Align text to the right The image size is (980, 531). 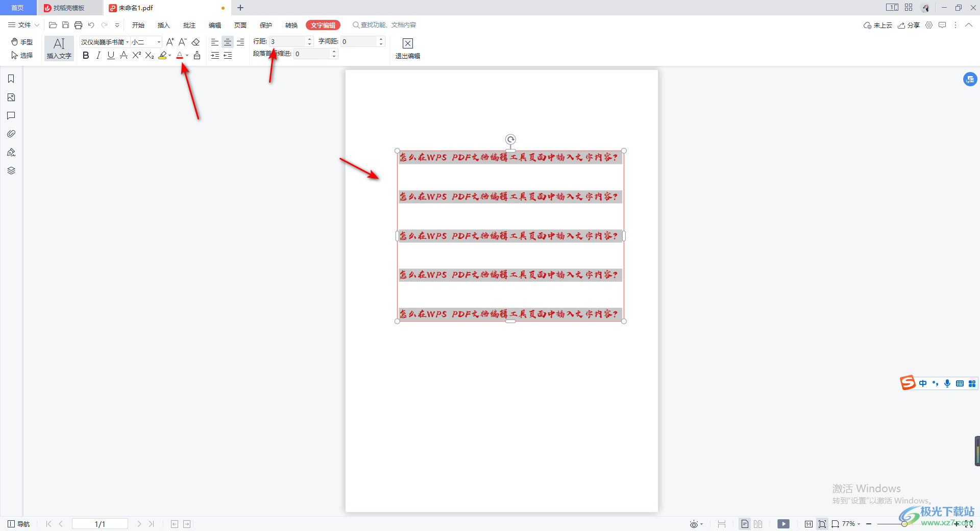click(x=240, y=42)
